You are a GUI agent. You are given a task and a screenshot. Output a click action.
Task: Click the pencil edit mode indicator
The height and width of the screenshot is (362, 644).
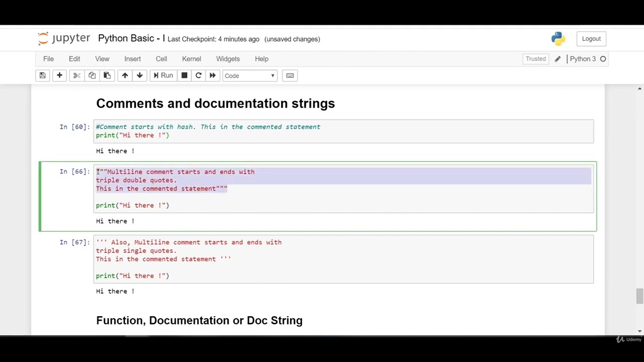click(557, 59)
